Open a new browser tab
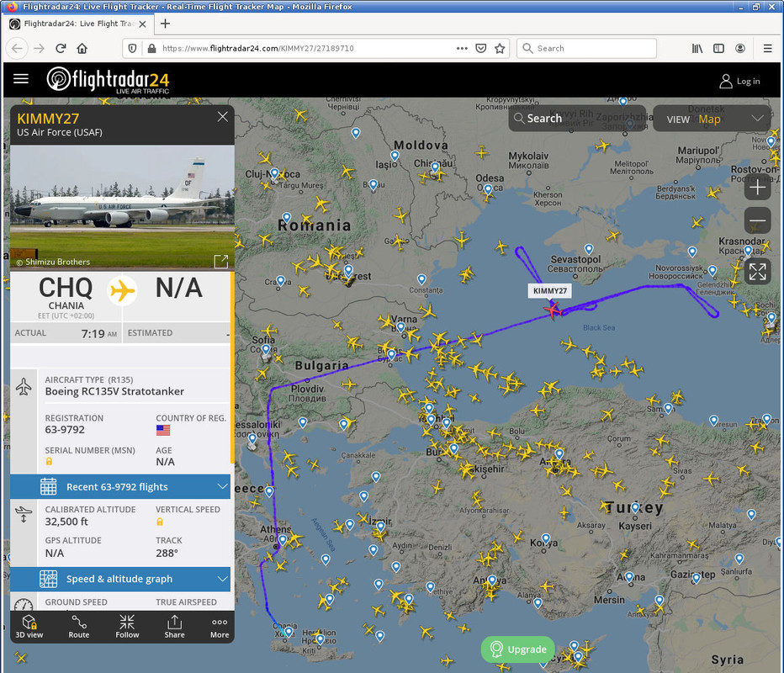784x673 pixels. click(165, 24)
